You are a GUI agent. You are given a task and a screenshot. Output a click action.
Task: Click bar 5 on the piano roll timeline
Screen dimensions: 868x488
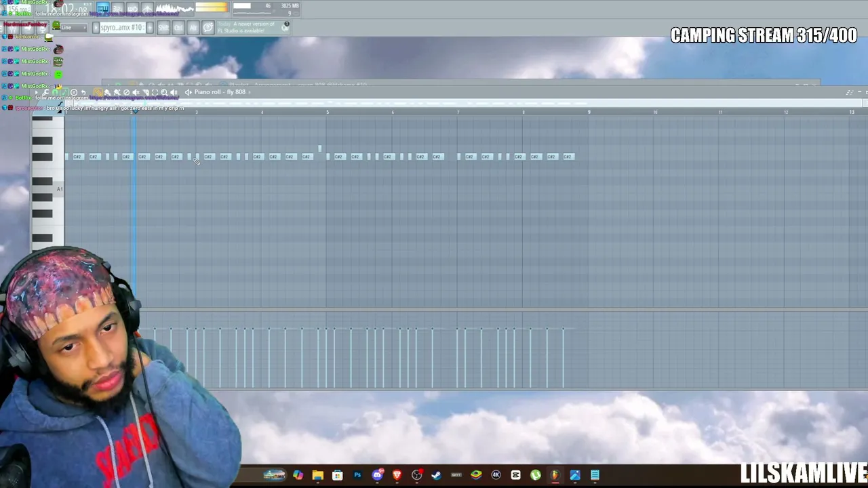click(x=328, y=112)
